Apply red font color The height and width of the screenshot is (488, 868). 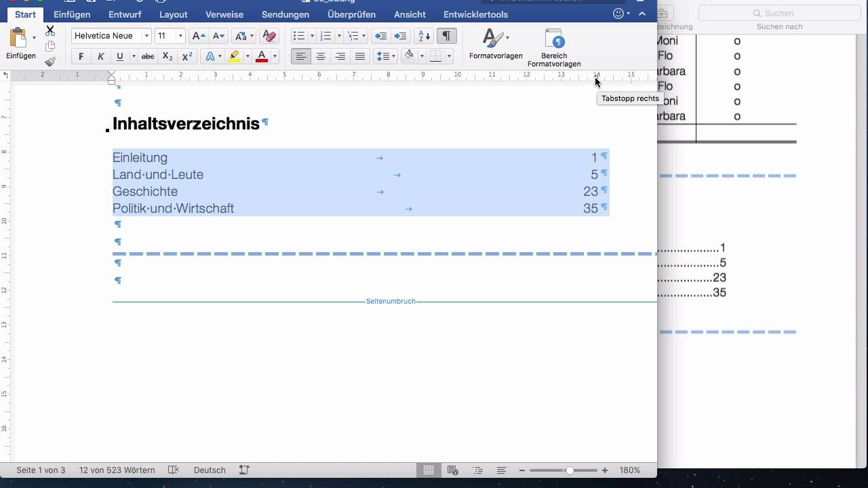point(262,56)
